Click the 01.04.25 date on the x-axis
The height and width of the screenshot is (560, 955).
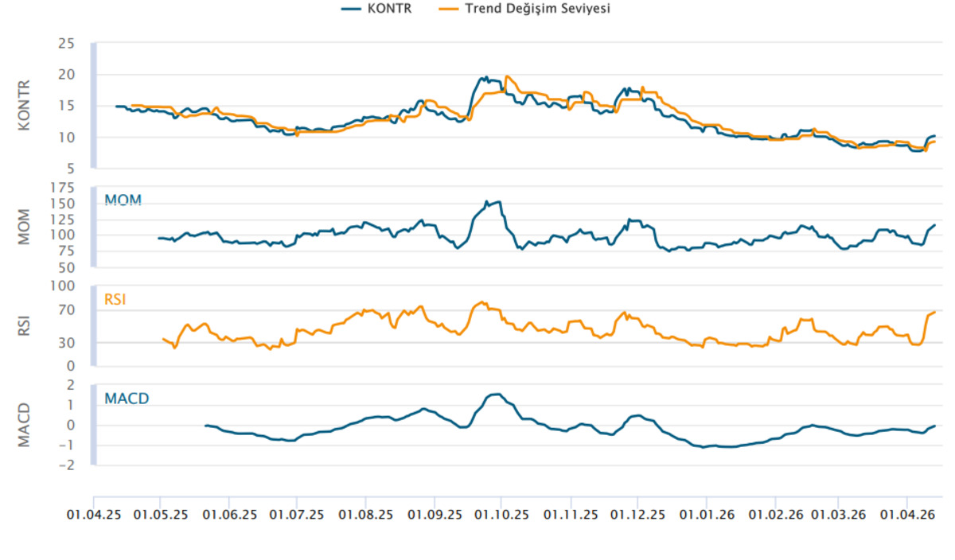94,515
